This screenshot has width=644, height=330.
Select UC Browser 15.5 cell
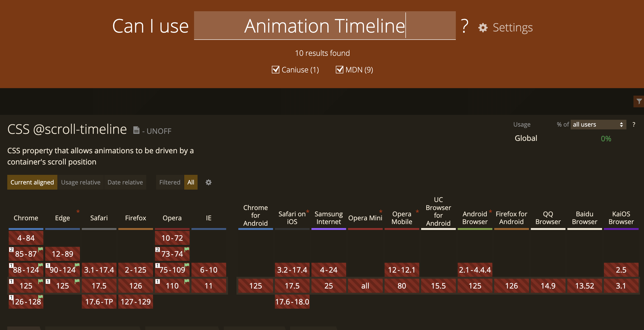tap(438, 286)
